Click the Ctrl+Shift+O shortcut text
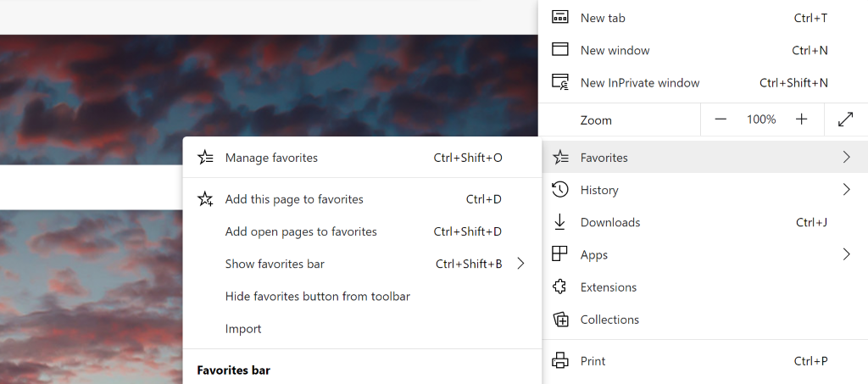Screen dimensions: 868x384 pyautogui.click(x=468, y=158)
